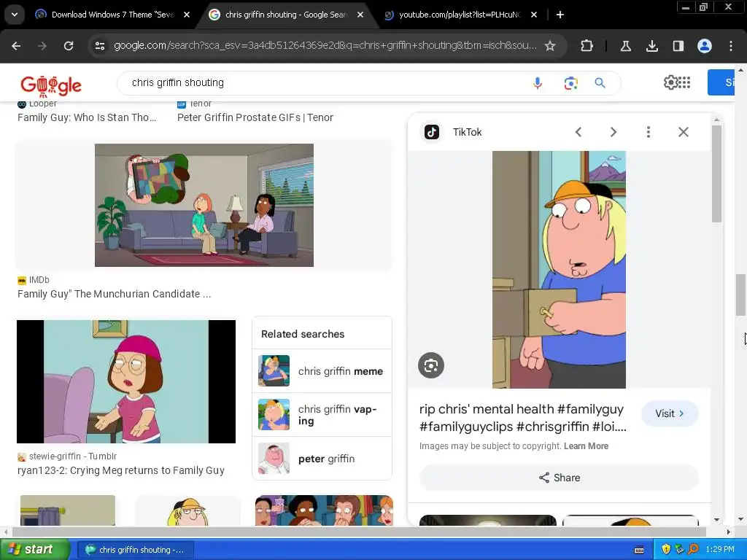Open the security shield tray icon
Screen dimensions: 747x560
[x=666, y=549]
